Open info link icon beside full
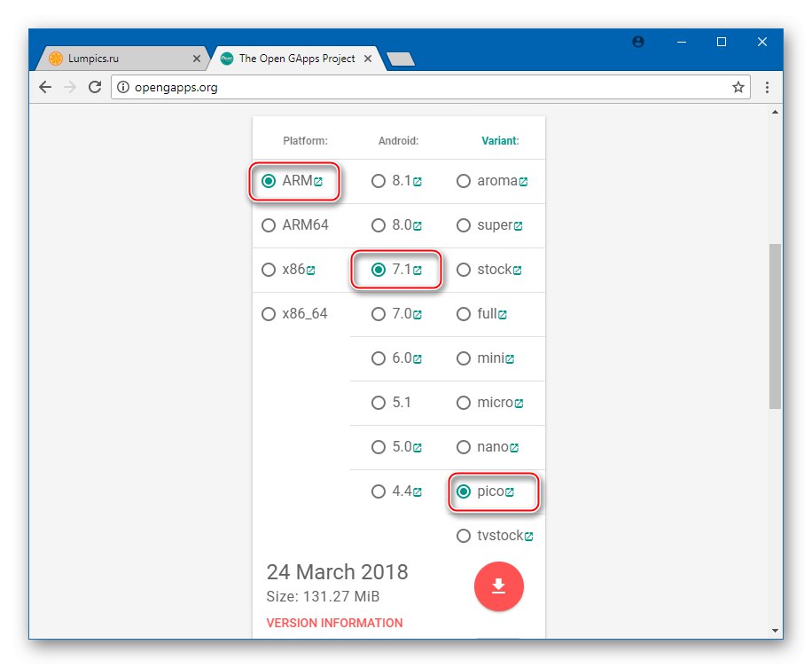The height and width of the screenshot is (668, 812). [x=503, y=315]
